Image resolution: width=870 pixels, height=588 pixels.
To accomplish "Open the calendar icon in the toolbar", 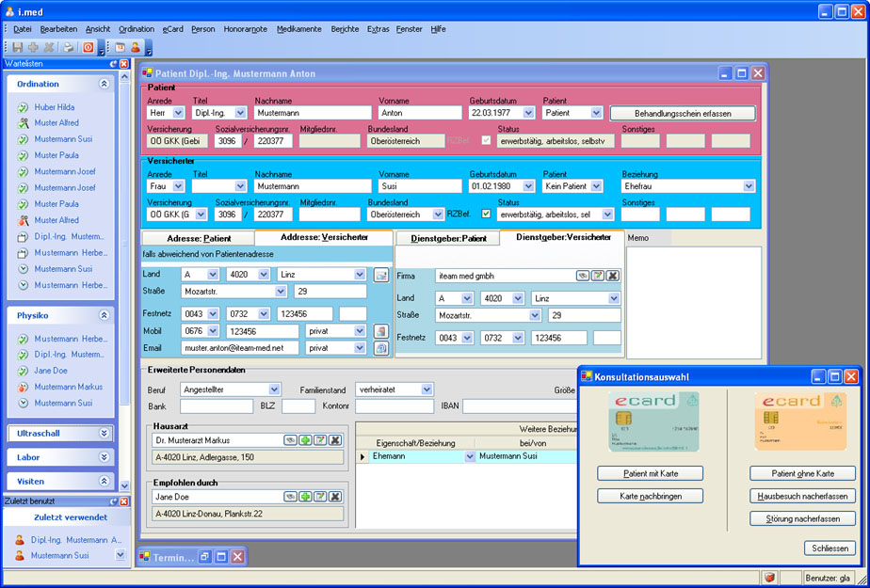I will 120,47.
